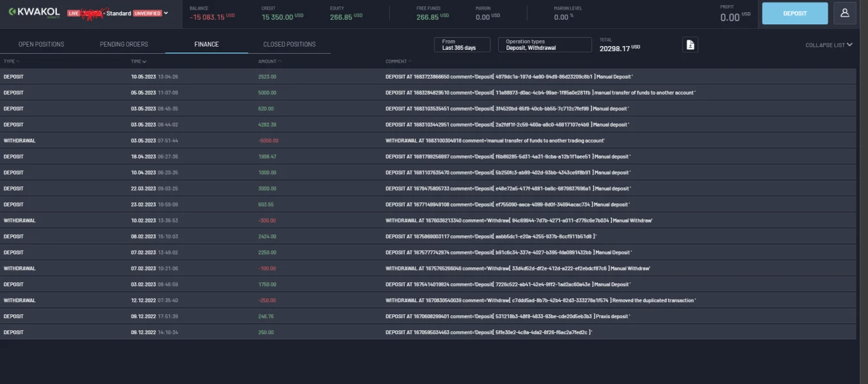Sort by the Amount column arrow

pos(279,61)
